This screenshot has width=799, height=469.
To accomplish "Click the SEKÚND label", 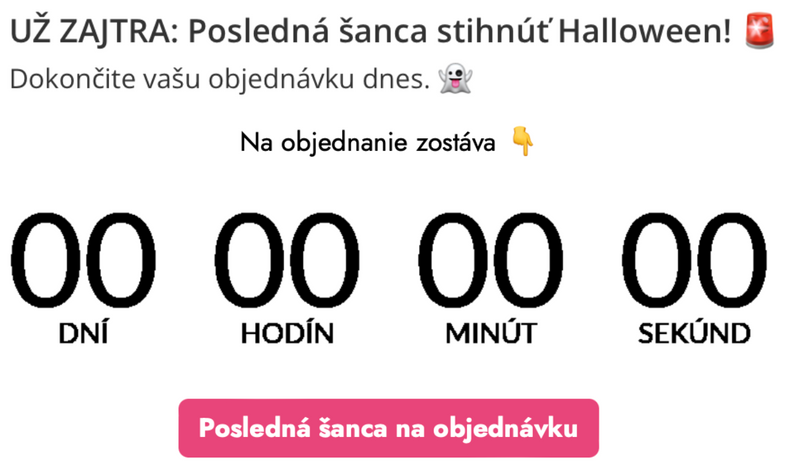I will tap(694, 333).
